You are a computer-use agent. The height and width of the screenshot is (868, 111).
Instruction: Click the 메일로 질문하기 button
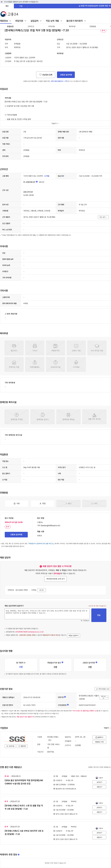73,635
